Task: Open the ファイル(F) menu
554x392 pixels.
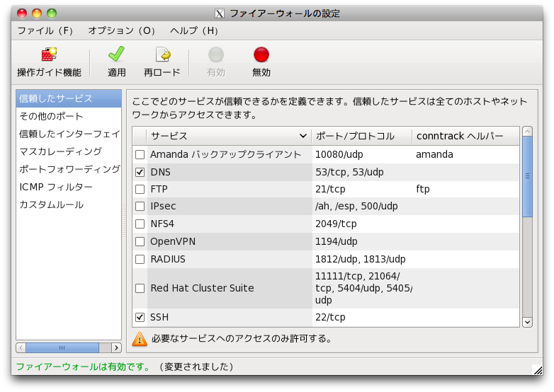Action: (45, 31)
